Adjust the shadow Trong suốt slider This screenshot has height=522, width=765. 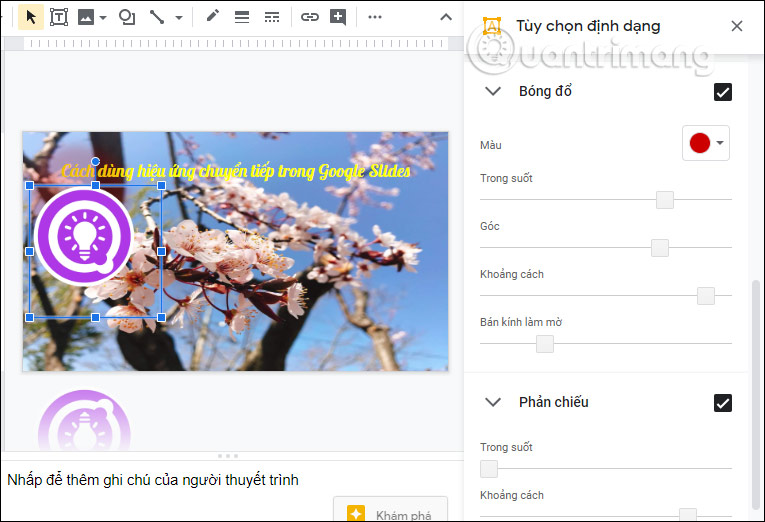(665, 200)
